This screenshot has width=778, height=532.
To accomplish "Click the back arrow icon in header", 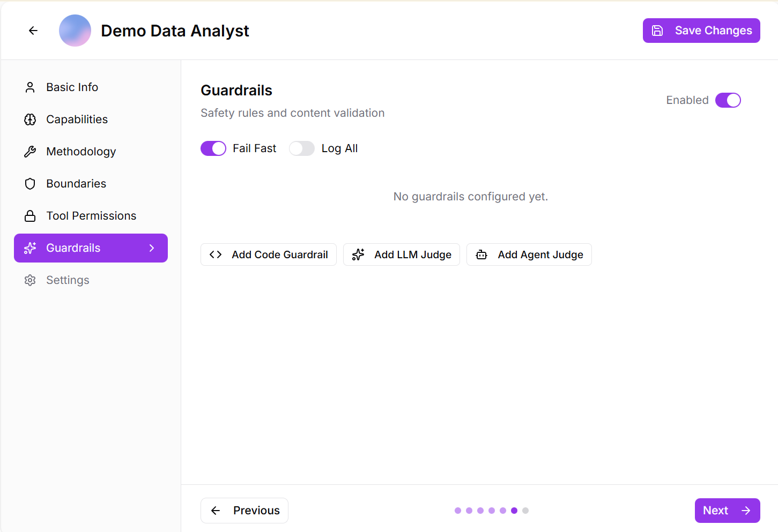I will click(x=33, y=31).
